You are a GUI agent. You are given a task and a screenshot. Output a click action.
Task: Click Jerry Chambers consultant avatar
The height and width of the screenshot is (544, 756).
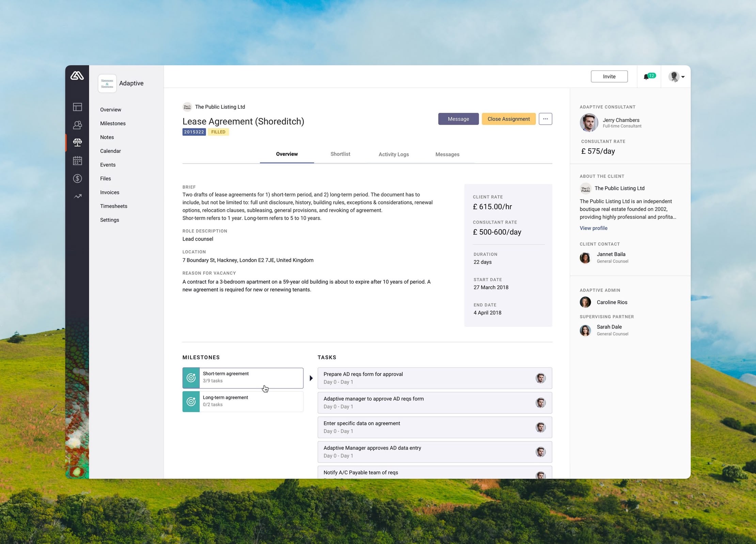tap(589, 123)
